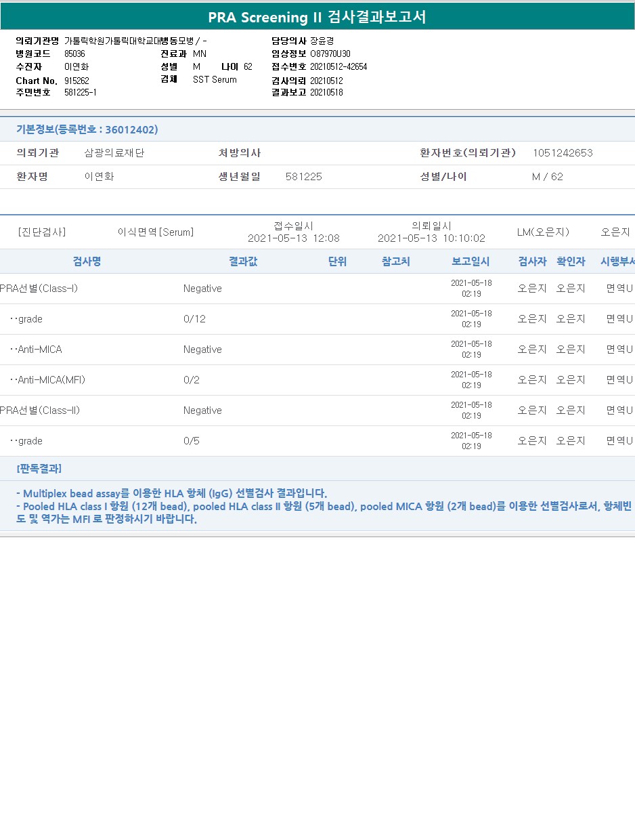Click doctor in charge name 장윤경

tap(322, 41)
